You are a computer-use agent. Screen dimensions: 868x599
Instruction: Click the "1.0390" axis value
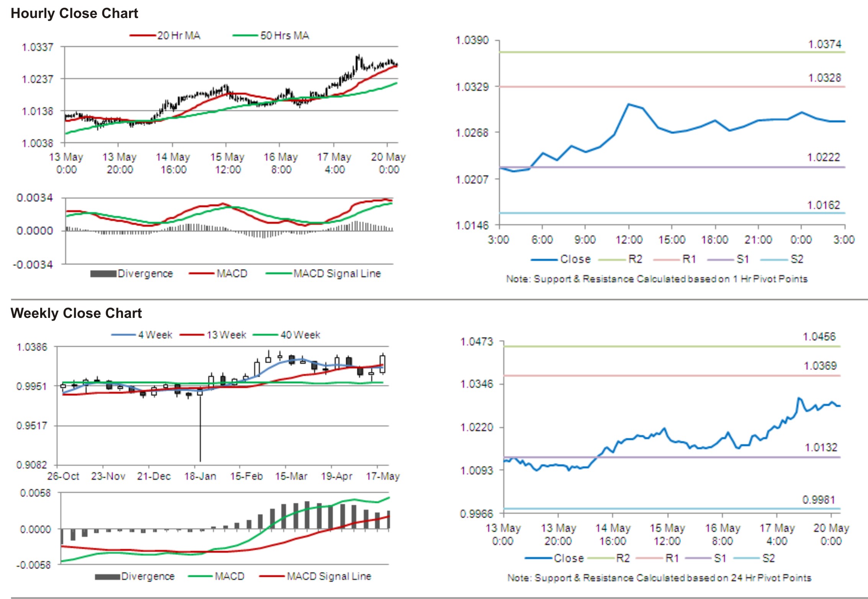472,40
